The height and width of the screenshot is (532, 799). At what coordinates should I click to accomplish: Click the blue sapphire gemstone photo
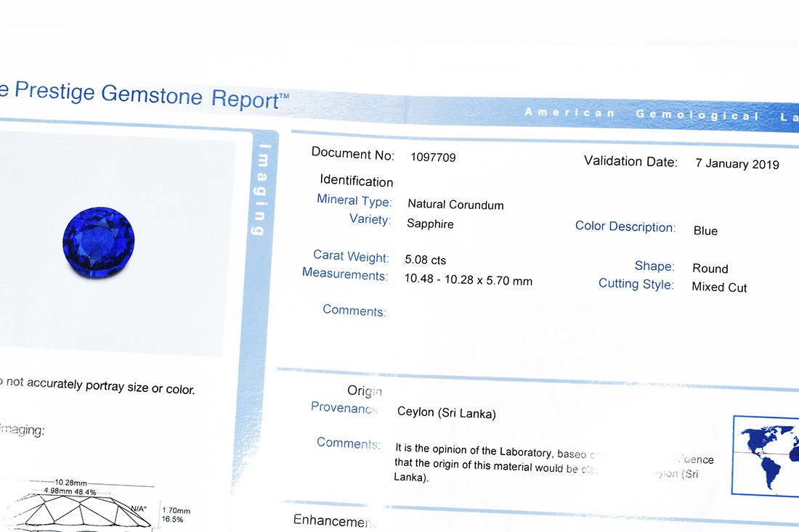click(98, 242)
